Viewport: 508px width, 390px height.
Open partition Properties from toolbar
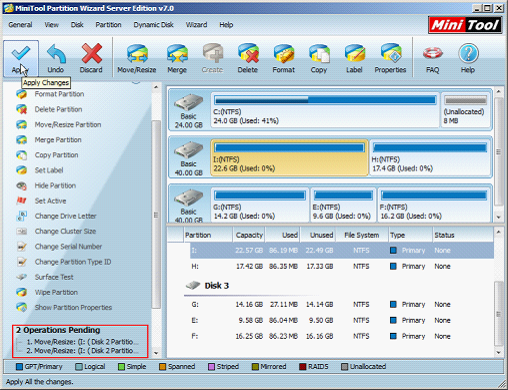click(x=390, y=58)
